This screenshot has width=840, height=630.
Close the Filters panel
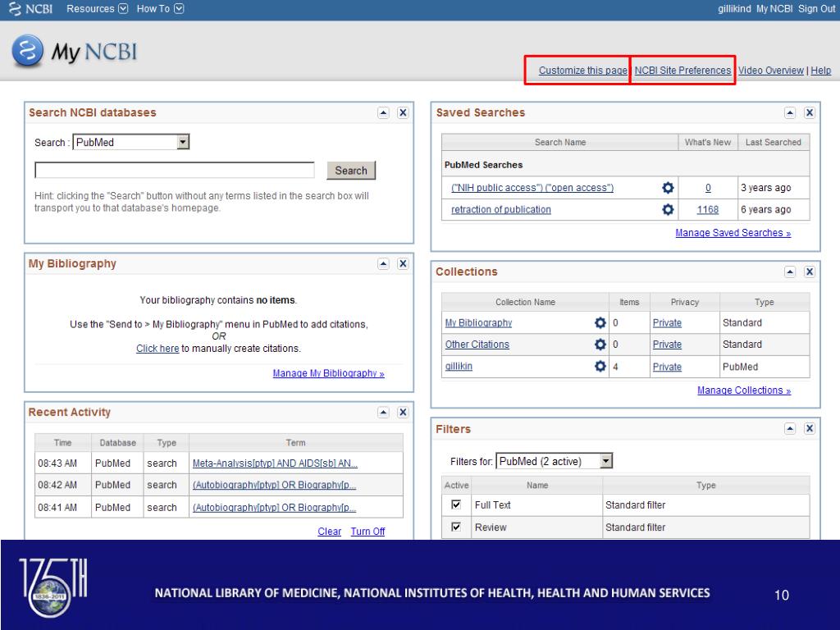click(810, 428)
